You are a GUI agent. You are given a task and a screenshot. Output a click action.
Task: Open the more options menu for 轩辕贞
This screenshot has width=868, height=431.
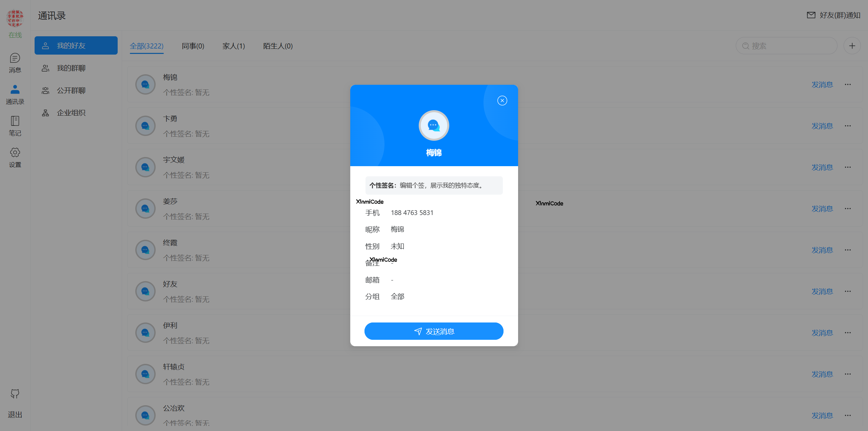point(848,374)
